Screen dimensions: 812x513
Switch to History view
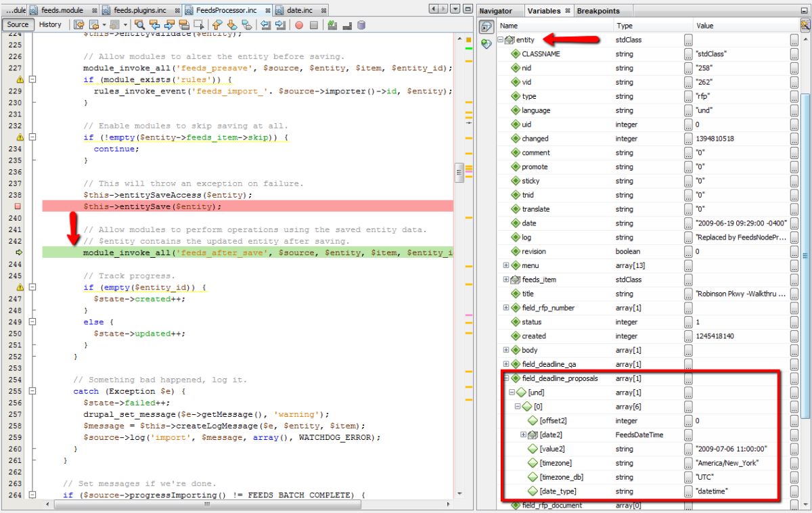click(50, 24)
